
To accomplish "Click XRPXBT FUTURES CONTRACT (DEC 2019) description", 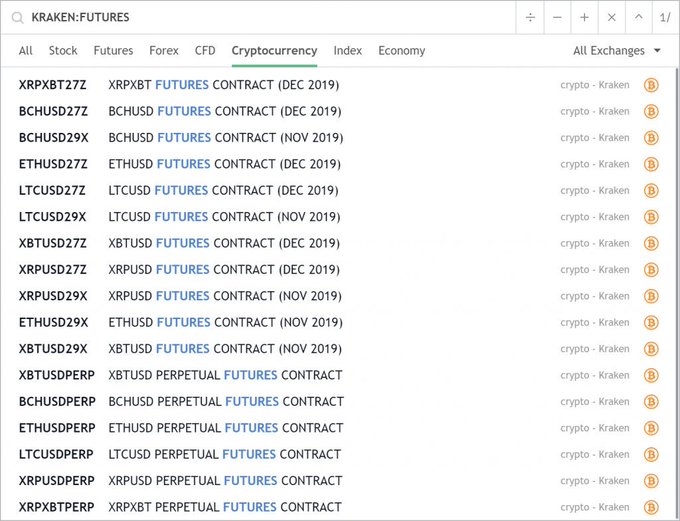I will click(x=224, y=85).
